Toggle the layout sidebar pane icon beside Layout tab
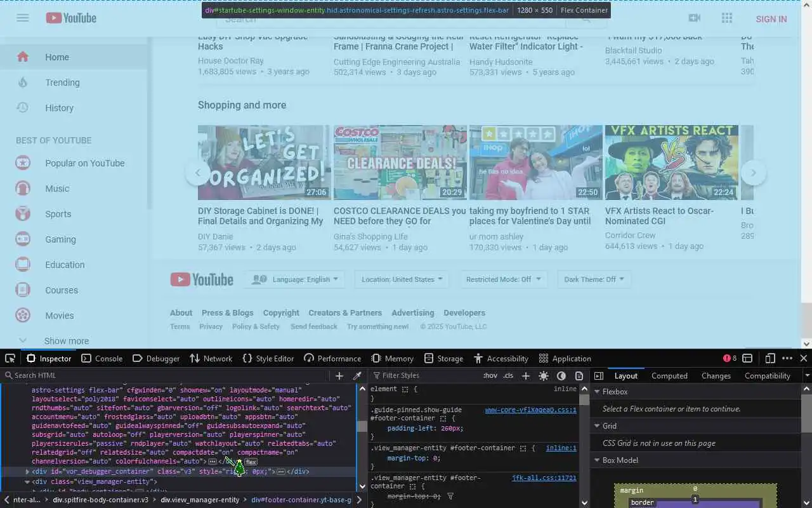 pos(598,376)
